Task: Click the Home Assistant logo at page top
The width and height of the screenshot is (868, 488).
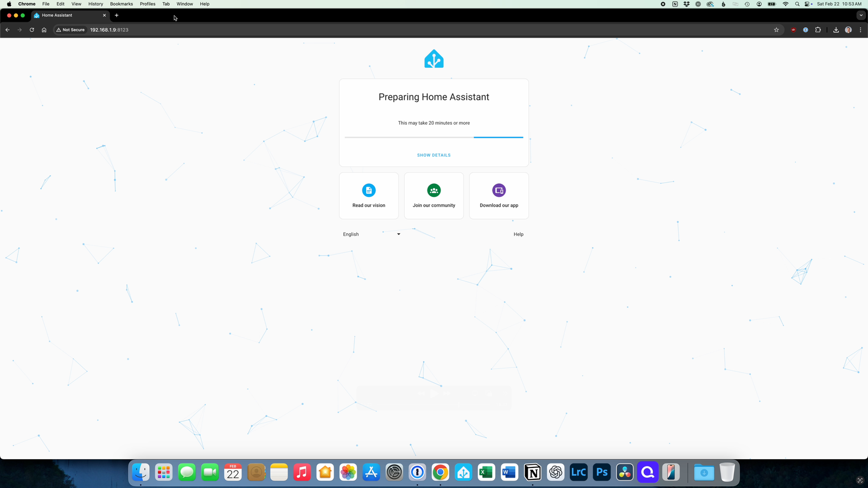Action: (433, 59)
